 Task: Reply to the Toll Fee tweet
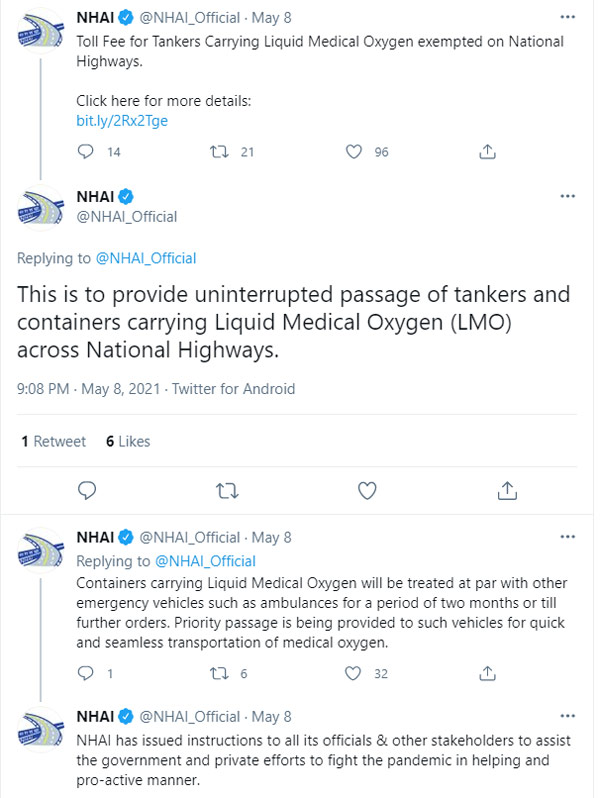pyautogui.click(x=86, y=152)
